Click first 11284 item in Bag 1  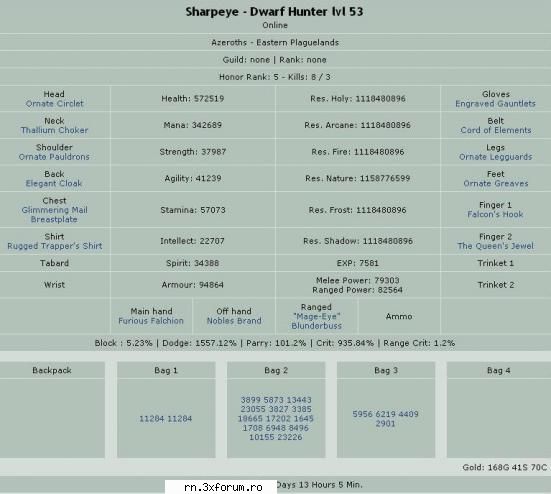tap(152, 419)
